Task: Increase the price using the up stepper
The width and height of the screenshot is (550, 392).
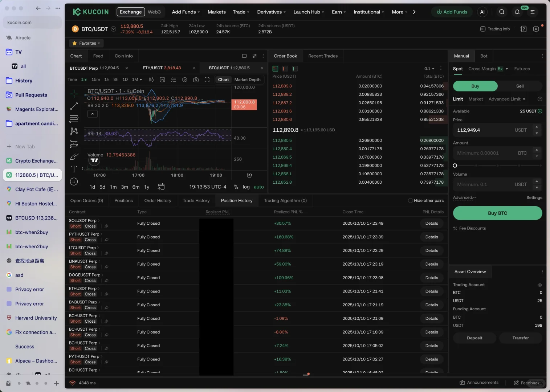Action: (x=537, y=127)
